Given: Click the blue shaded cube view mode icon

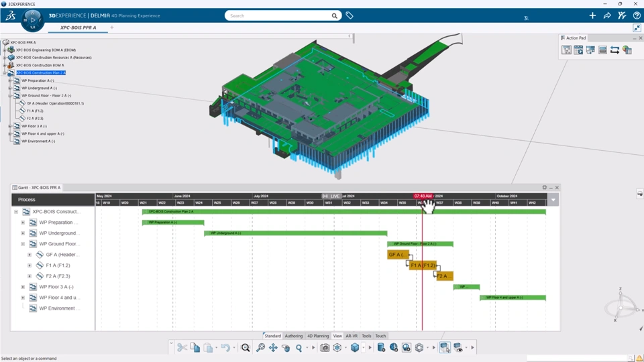Looking at the screenshot, I should click(x=355, y=348).
